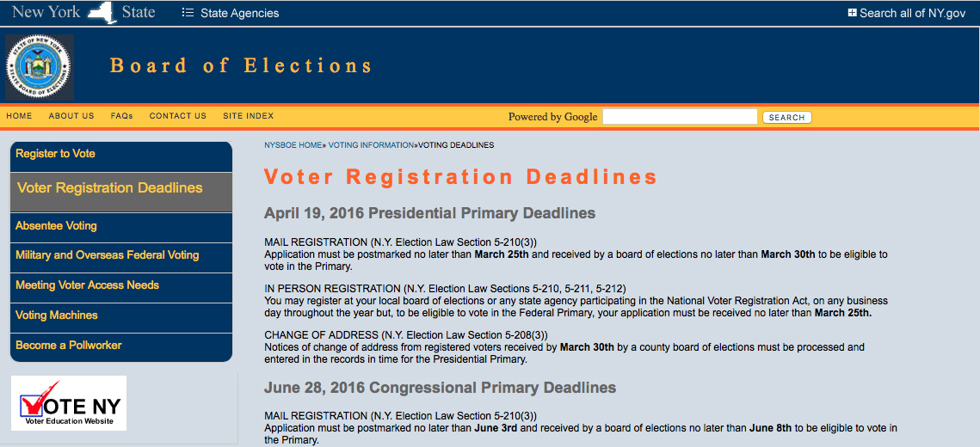
Task: Open Register to Vote sidebar link
Action: point(56,154)
